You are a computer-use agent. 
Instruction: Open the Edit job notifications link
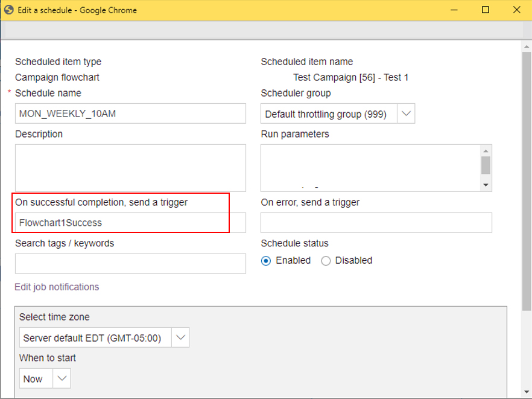tap(57, 287)
